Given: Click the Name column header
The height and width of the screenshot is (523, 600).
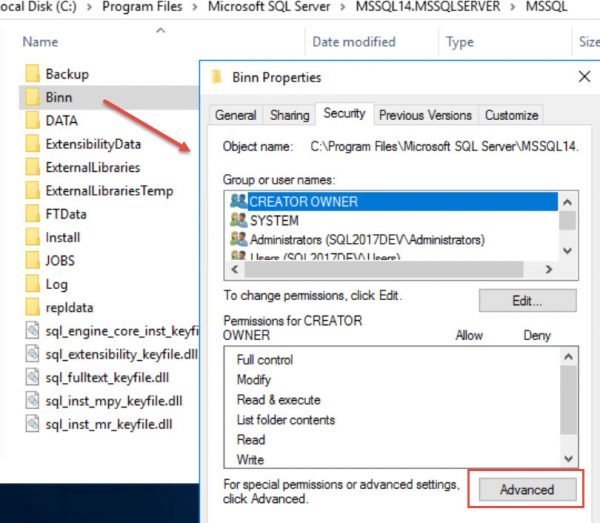Looking at the screenshot, I should 40,42.
